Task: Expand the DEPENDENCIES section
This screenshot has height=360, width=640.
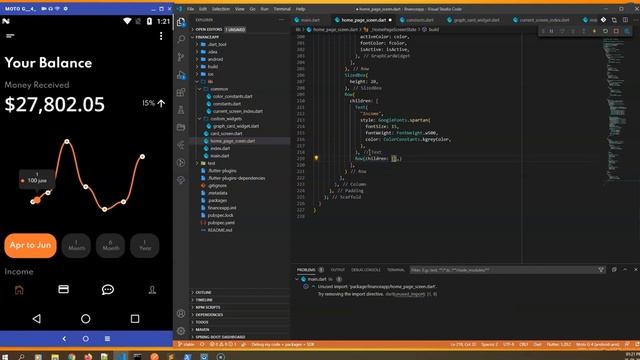Action: click(x=209, y=315)
